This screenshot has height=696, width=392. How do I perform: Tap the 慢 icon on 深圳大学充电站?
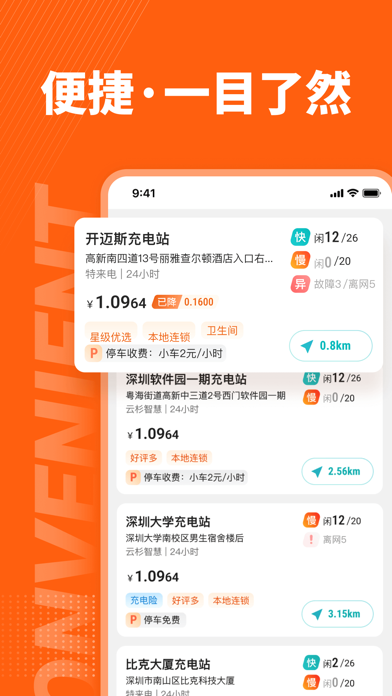311,520
